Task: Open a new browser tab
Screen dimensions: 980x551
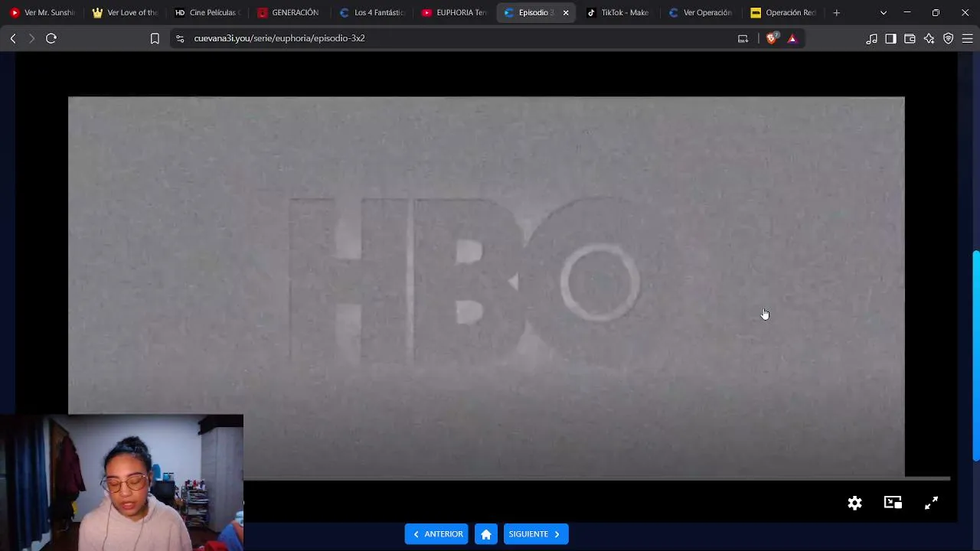Action: pos(836,12)
